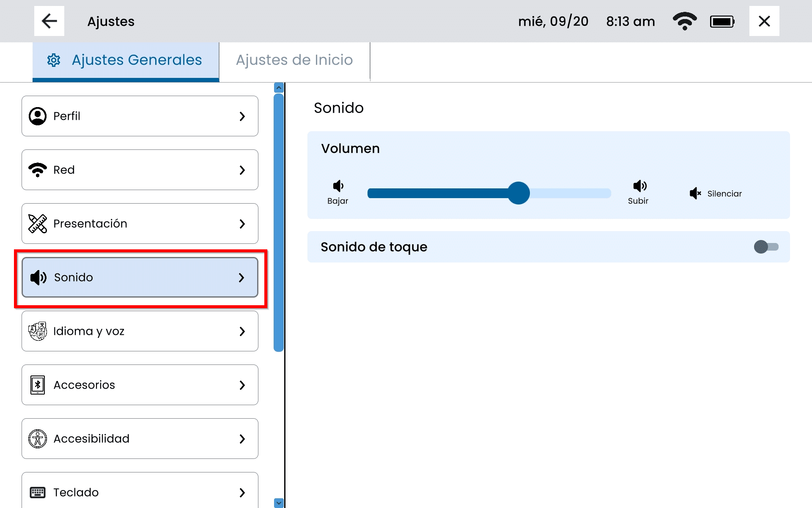Click the back arrow button
The image size is (812, 508).
(x=49, y=21)
